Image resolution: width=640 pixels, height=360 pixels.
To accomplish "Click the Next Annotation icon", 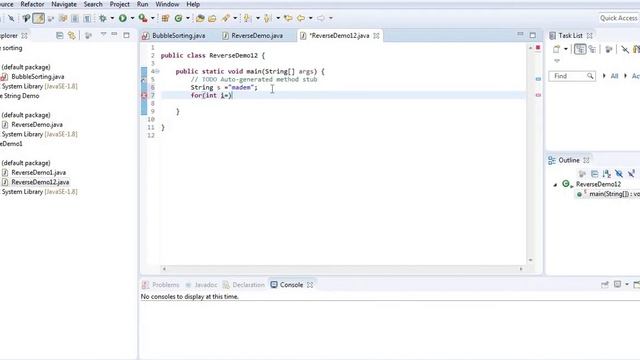I will [247, 18].
